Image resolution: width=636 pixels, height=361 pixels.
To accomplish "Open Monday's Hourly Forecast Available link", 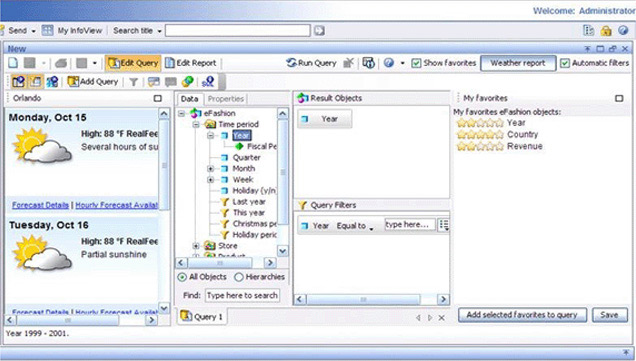I will pyautogui.click(x=116, y=205).
